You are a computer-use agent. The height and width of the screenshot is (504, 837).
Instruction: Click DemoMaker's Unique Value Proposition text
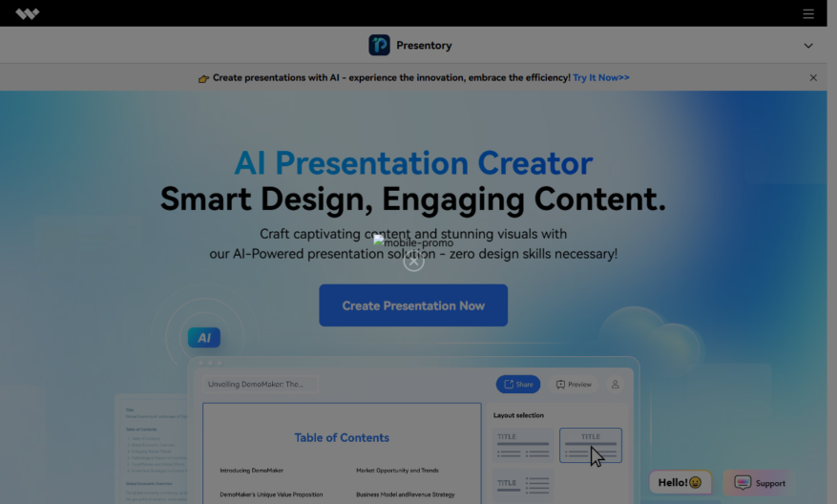click(271, 494)
